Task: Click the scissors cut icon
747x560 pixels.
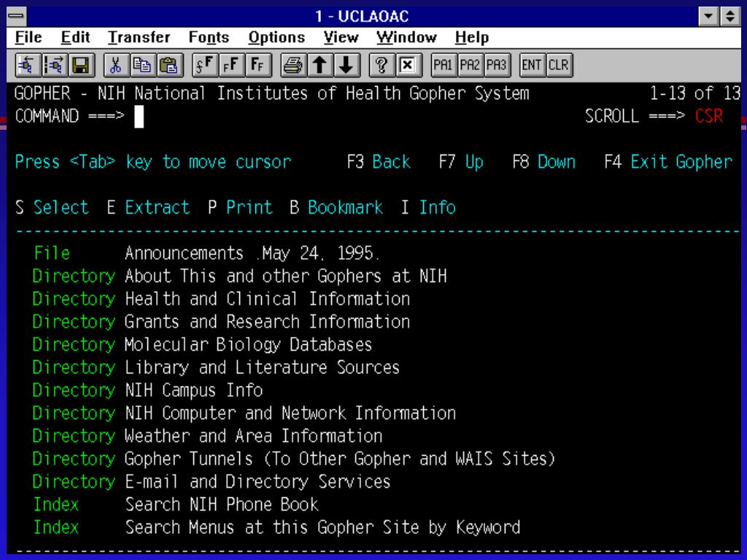Action: pos(116,65)
